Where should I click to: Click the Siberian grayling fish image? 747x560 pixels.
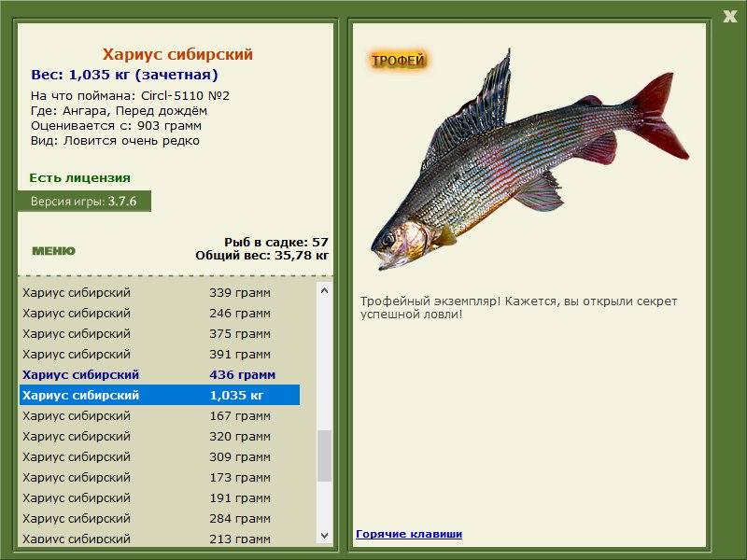pos(529,160)
